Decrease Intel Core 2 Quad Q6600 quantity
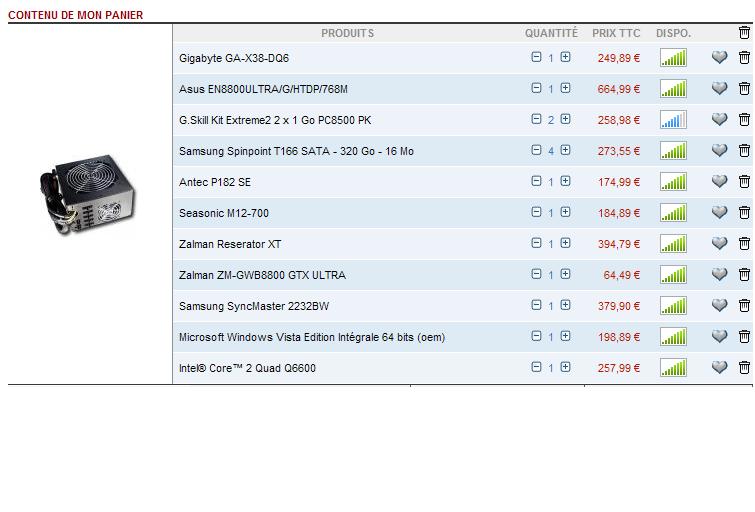 536,367
